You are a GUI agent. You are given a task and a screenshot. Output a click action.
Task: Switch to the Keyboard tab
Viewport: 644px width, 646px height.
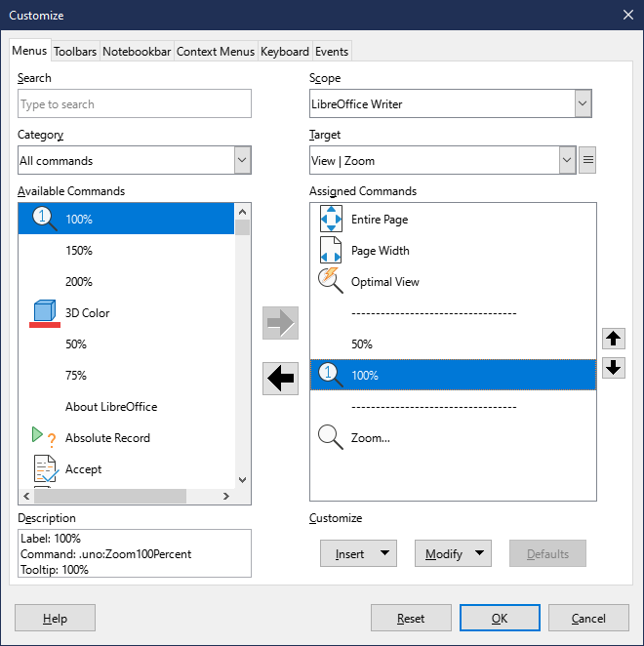click(x=285, y=52)
